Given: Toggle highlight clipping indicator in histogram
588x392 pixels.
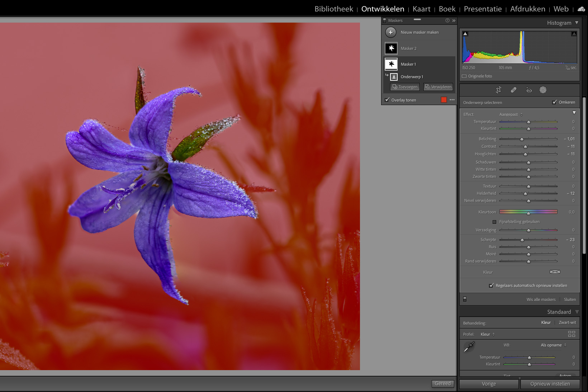Looking at the screenshot, I should [x=574, y=34].
